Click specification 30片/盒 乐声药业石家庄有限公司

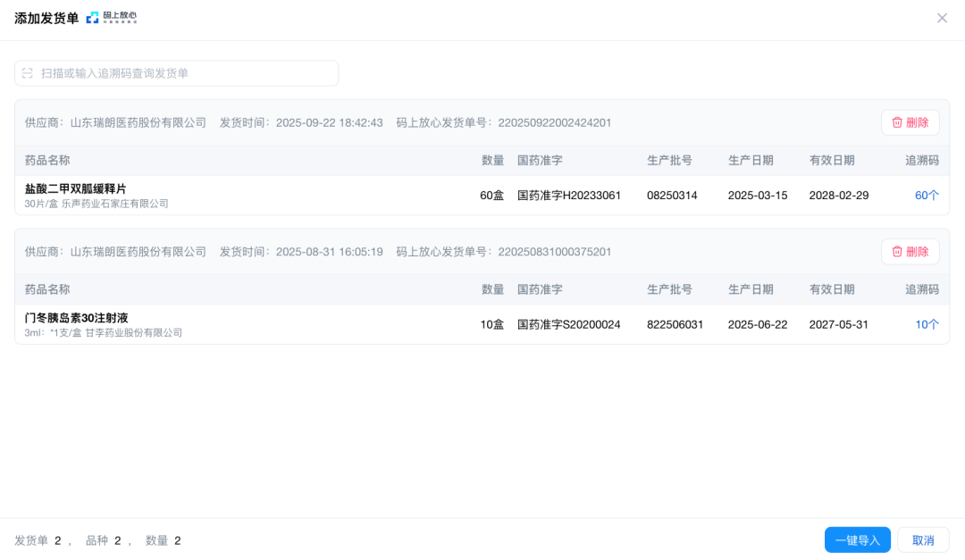tap(96, 204)
